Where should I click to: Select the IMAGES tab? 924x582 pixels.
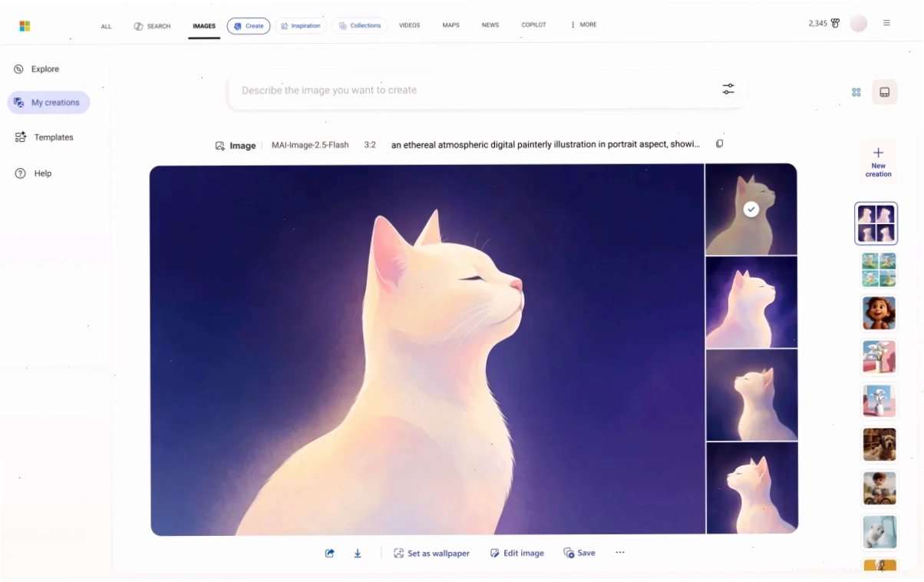(x=204, y=26)
